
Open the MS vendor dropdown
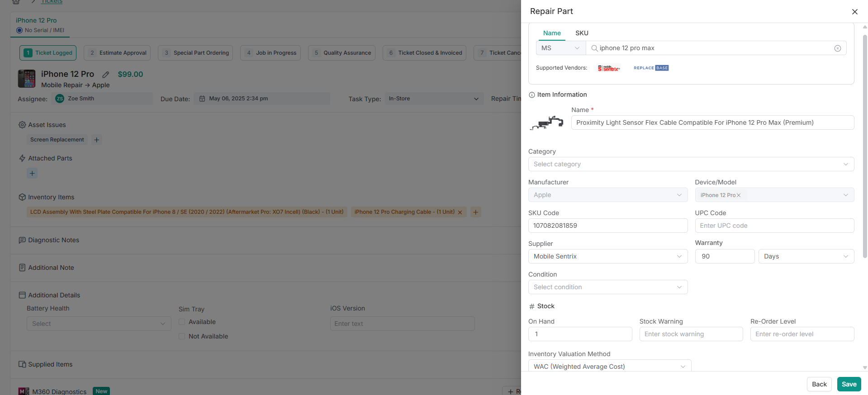tap(561, 48)
